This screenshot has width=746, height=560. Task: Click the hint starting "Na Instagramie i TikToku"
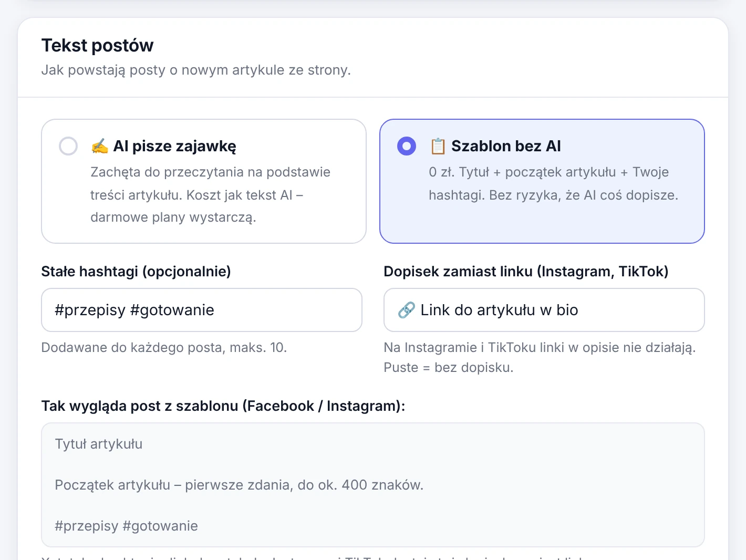[x=540, y=357]
